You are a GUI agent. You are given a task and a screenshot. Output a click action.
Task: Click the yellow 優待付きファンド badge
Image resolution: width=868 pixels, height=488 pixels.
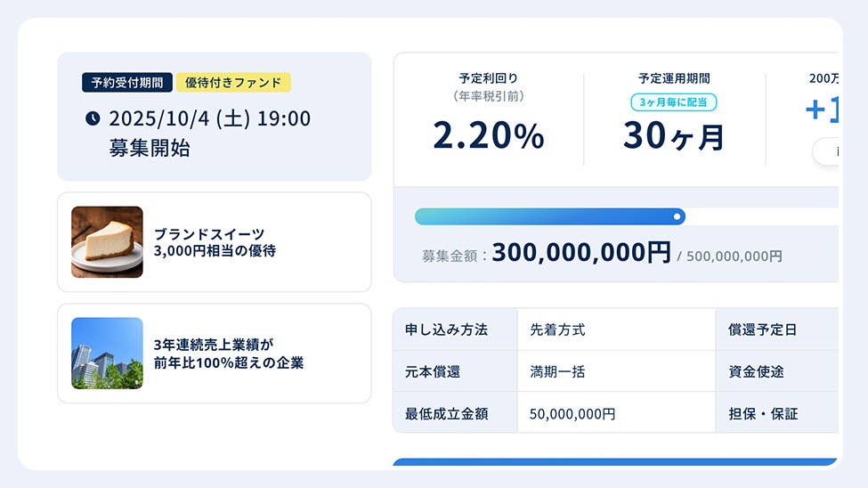click(233, 83)
